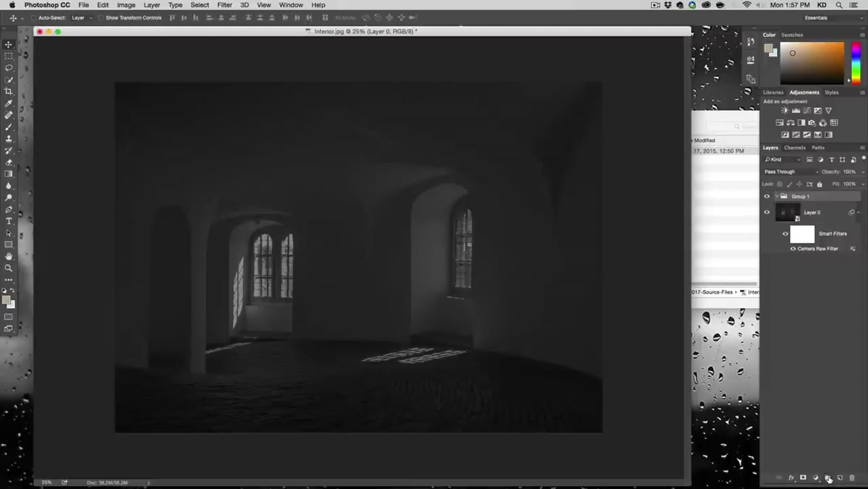Select the Hand tool
Screen dimensions: 868x489
9,256
